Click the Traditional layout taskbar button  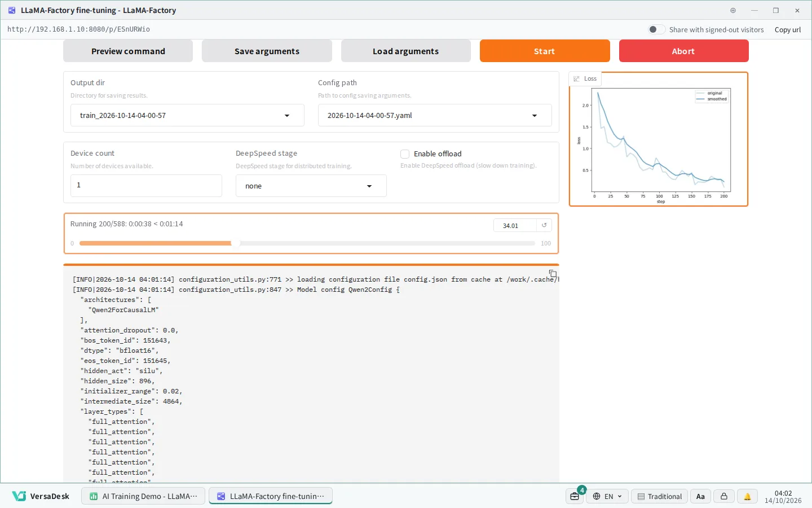(659, 496)
